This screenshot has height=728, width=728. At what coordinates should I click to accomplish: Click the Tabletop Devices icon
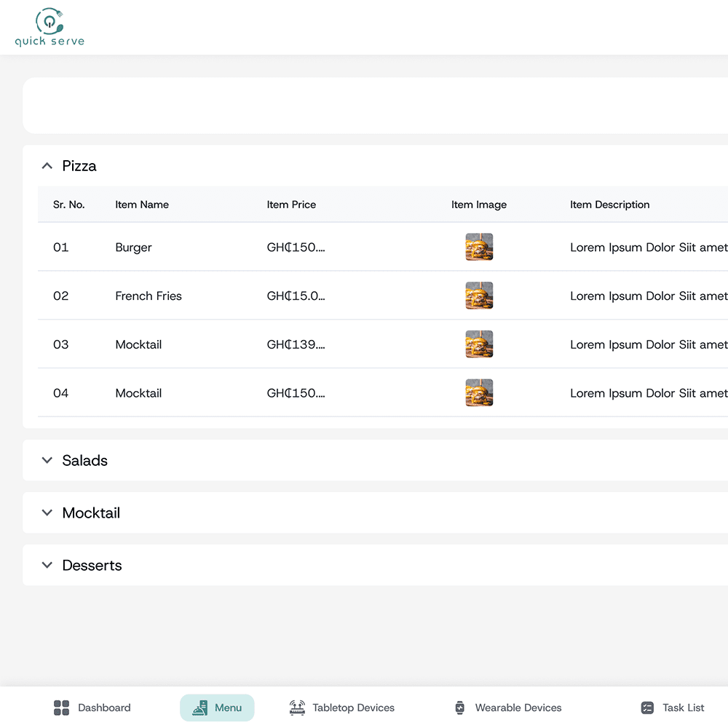pyautogui.click(x=297, y=708)
